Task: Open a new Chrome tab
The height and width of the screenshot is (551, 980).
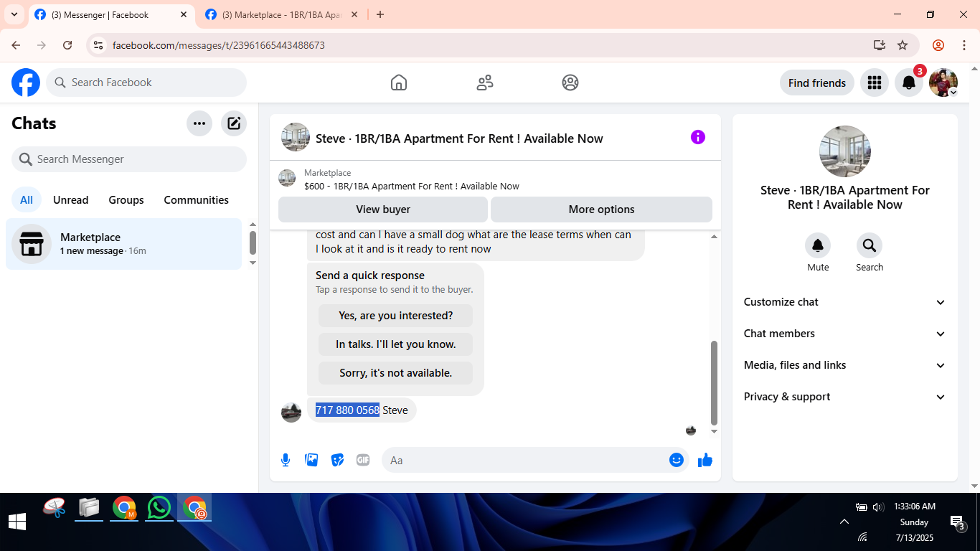Action: [380, 14]
